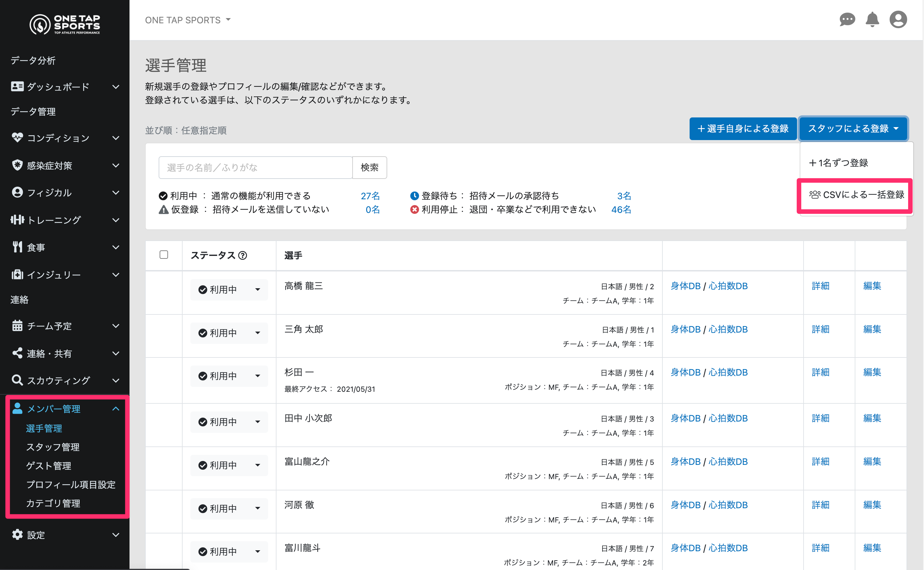The height and width of the screenshot is (570, 924).
Task: Open the ONE TAP SPORTS team dropdown
Action: (187, 20)
